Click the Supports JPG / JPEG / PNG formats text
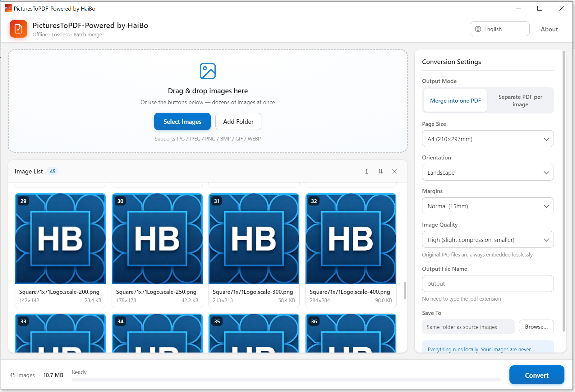575x392 pixels. point(208,139)
